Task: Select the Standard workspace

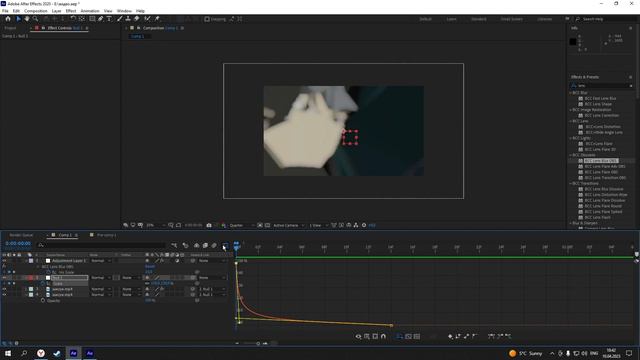Action: point(479,19)
